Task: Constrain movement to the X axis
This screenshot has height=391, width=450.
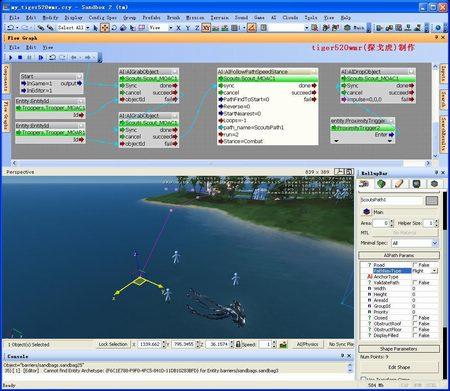Action: 178,28
